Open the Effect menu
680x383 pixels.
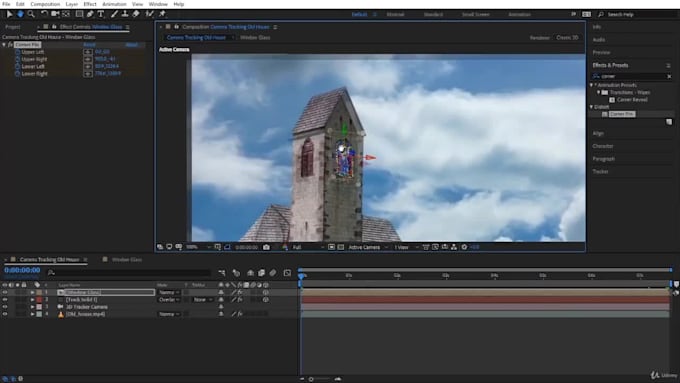point(90,4)
